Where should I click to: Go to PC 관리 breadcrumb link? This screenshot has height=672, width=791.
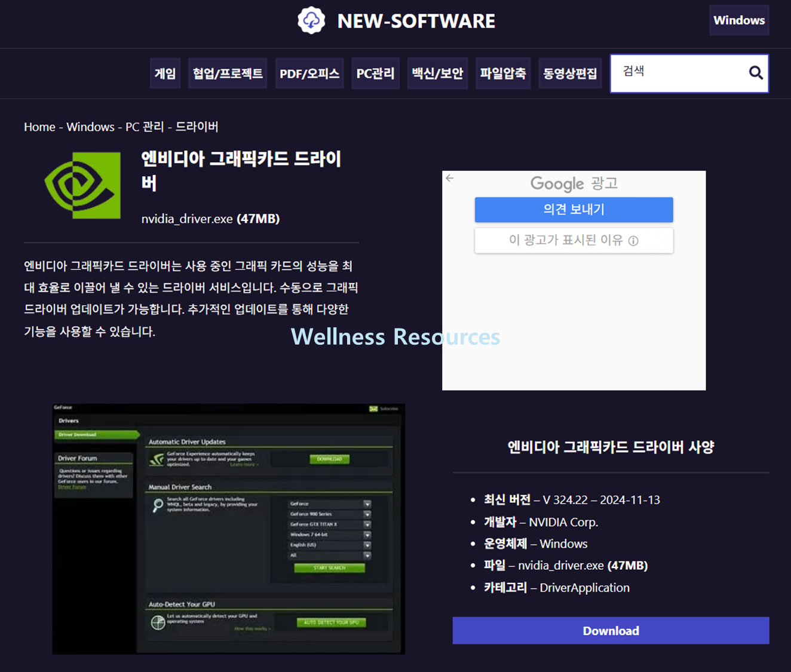coord(145,127)
